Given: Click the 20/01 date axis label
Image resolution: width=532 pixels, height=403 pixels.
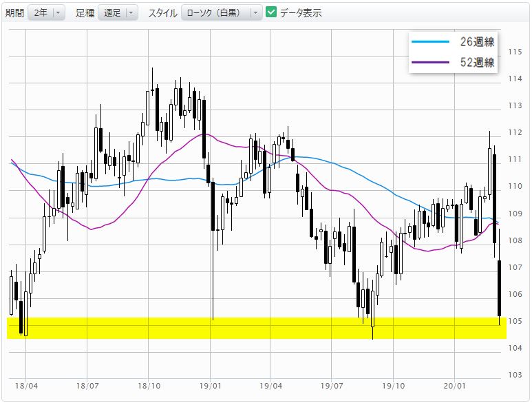Looking at the screenshot, I should pos(455,386).
